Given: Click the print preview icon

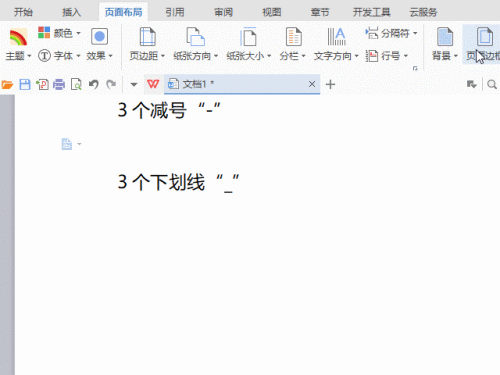Looking at the screenshot, I should pyautogui.click(x=76, y=85).
